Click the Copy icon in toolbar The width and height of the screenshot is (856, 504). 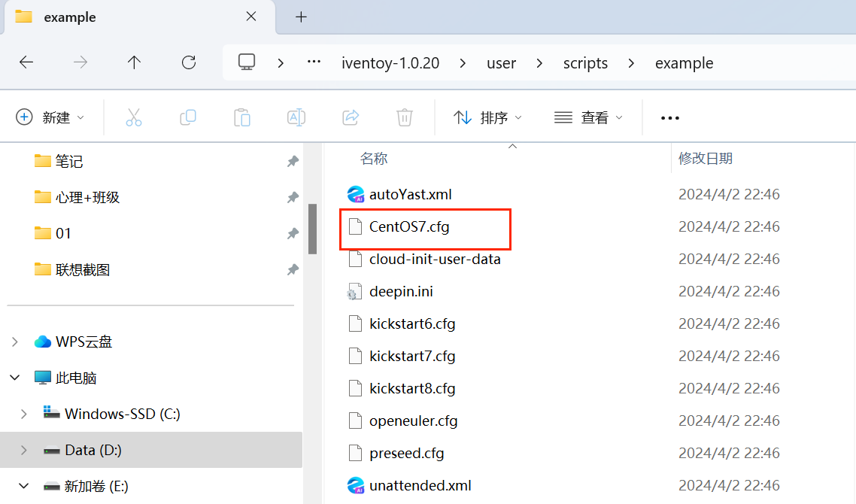pyautogui.click(x=188, y=117)
